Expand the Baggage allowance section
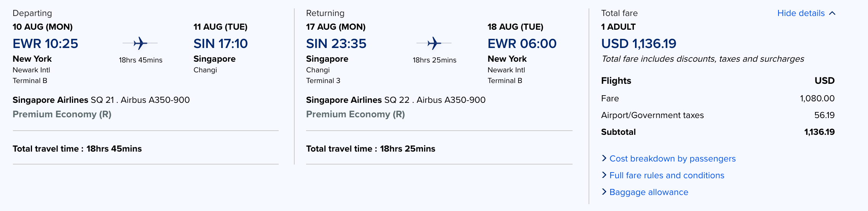The image size is (868, 211). pos(649,192)
